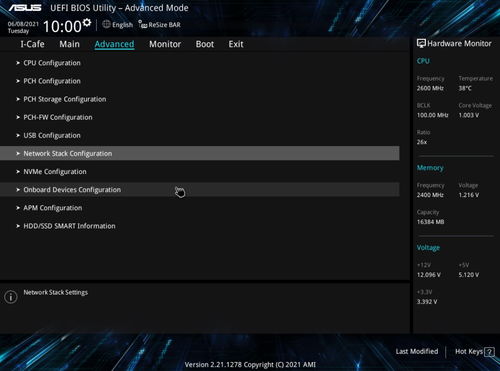Open PCH Configuration
The image size is (500, 371).
[200, 81]
